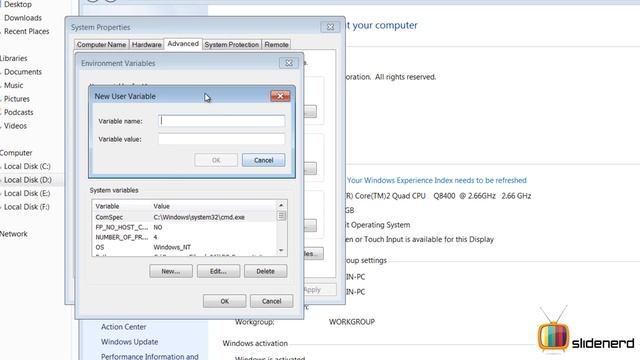
Task: Close the Environment Variables dialog
Action: click(289, 63)
